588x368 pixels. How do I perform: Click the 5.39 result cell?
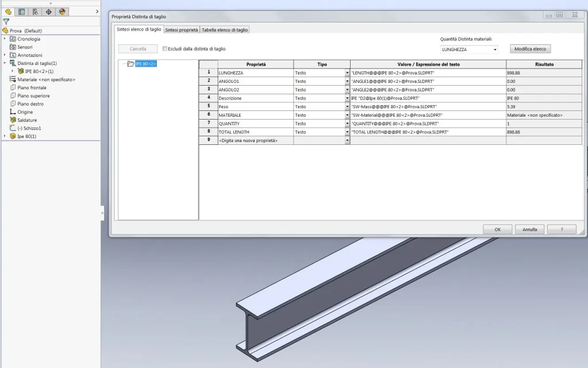coord(544,106)
